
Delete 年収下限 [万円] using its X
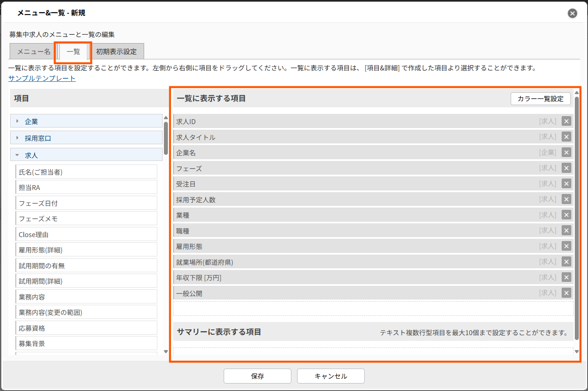566,278
